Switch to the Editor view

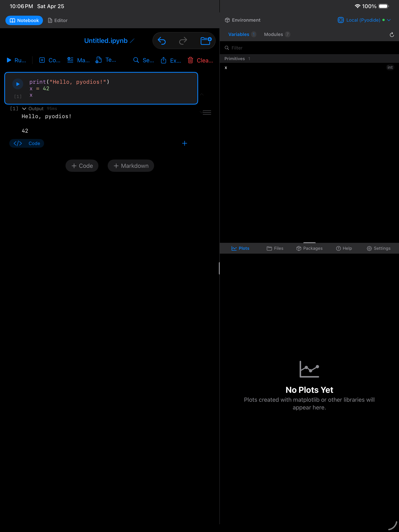(x=58, y=20)
